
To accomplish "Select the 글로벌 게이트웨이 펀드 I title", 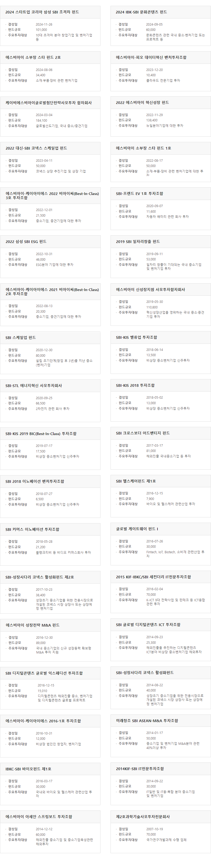I will (137, 529).
